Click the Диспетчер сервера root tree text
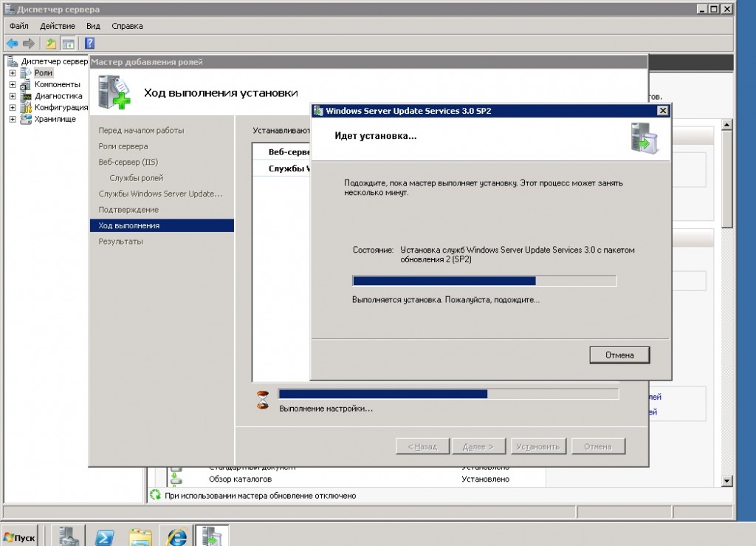 (55, 61)
